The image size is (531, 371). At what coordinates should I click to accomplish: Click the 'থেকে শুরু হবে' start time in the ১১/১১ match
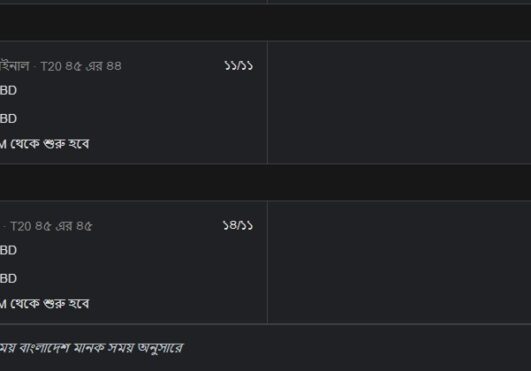(x=44, y=144)
